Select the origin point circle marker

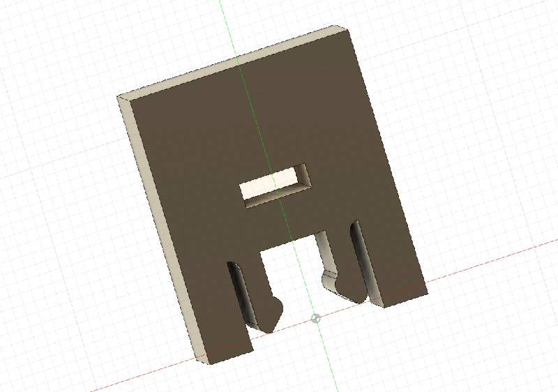click(x=316, y=318)
